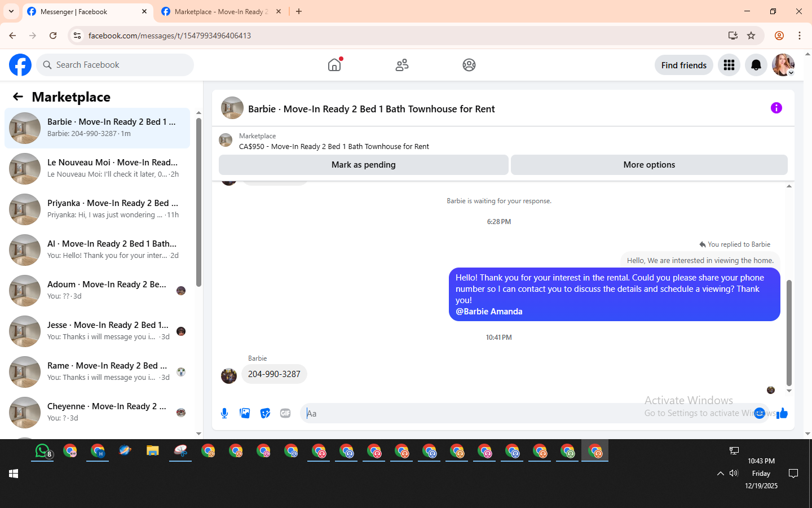The image size is (812, 508).
Task: Open File Explorer from the taskbar
Action: click(x=153, y=451)
